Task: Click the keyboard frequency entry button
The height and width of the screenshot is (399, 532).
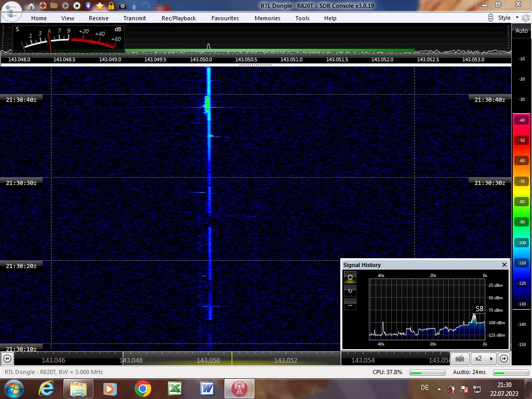Action: (x=460, y=358)
